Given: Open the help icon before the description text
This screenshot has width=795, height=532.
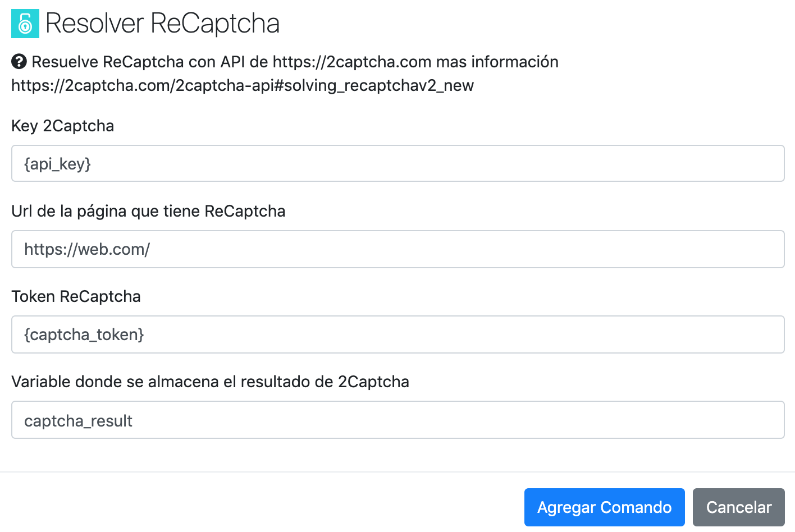Looking at the screenshot, I should pos(19,61).
